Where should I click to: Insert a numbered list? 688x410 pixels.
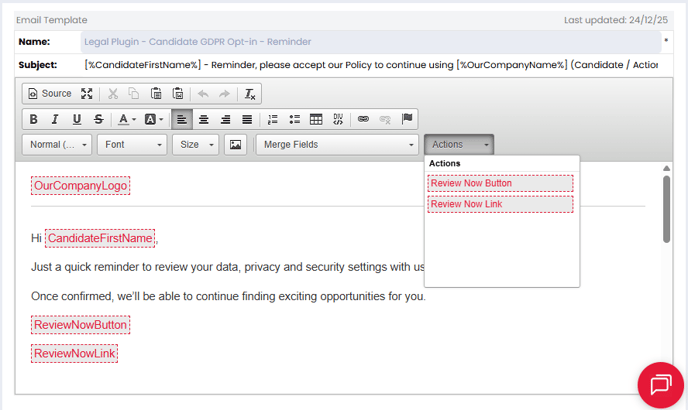point(273,119)
